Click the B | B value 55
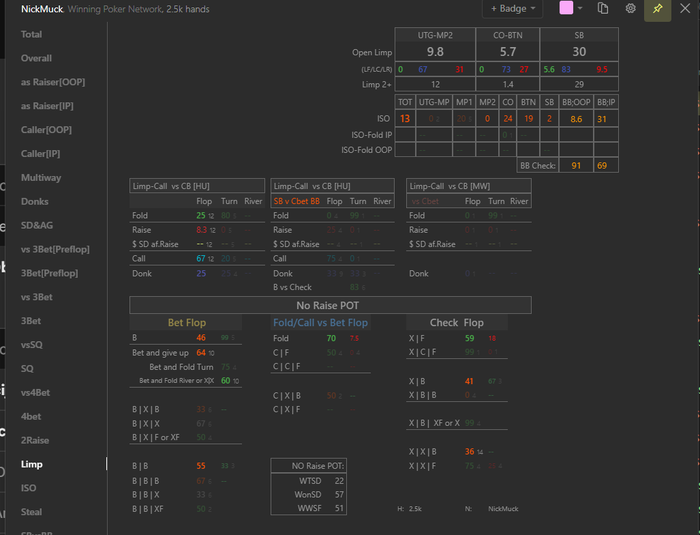 pyautogui.click(x=201, y=466)
